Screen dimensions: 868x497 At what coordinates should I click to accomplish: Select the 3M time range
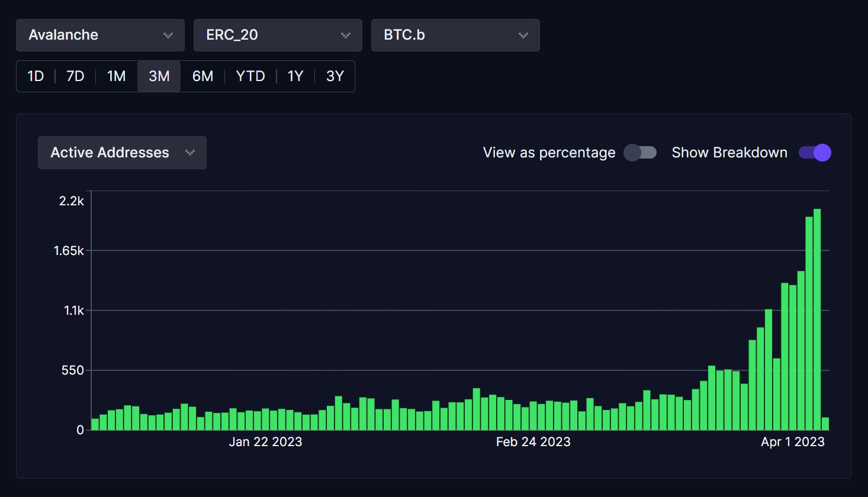click(159, 76)
